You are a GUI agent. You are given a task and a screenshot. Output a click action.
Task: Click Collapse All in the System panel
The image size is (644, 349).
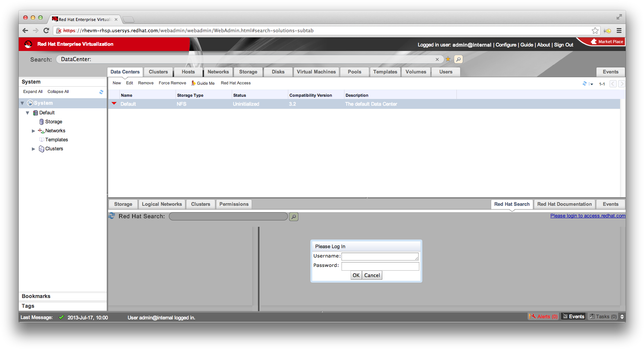[x=58, y=92]
